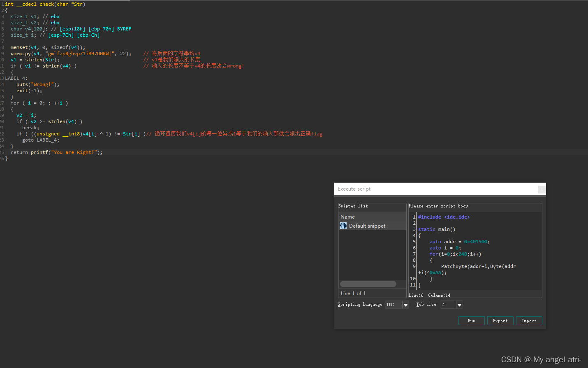Click 'v1 = strlen(Str);' line
Image resolution: width=588 pixels, height=368 pixels.
(35, 60)
